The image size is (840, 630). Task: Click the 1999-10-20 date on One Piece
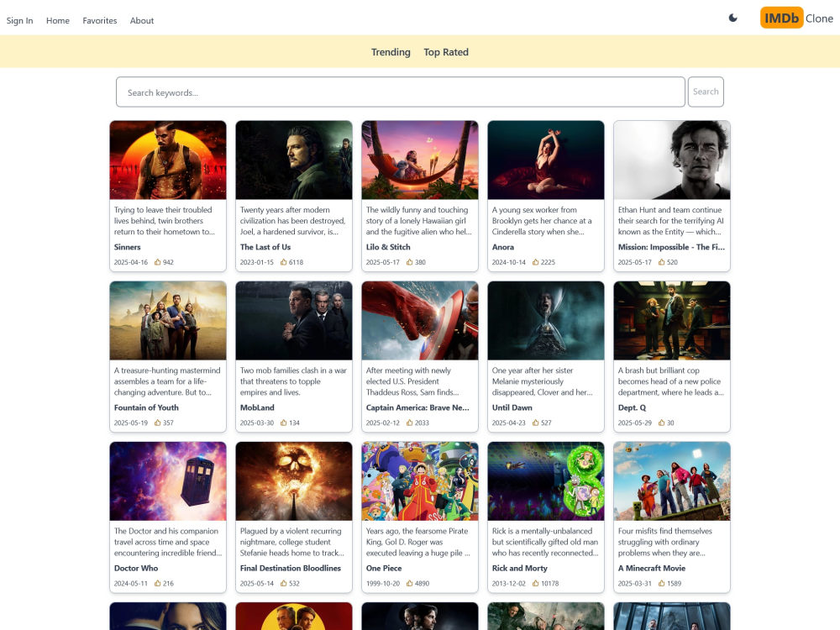coord(383,584)
